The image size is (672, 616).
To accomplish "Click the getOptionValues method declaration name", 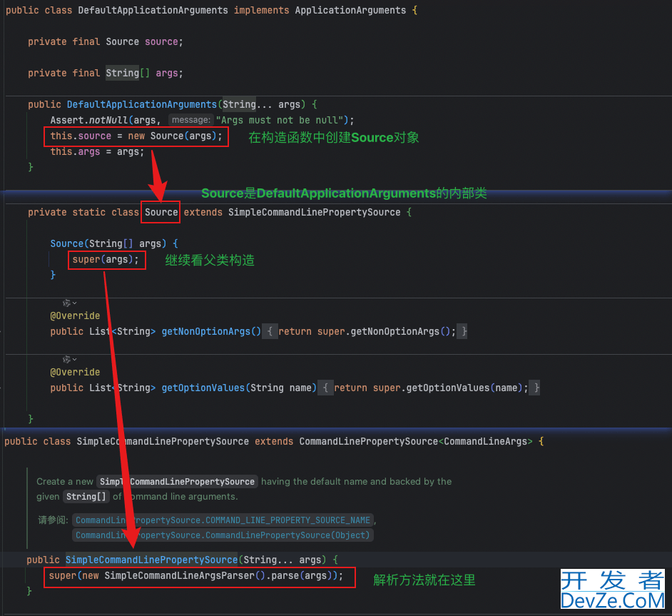I will tap(203, 388).
